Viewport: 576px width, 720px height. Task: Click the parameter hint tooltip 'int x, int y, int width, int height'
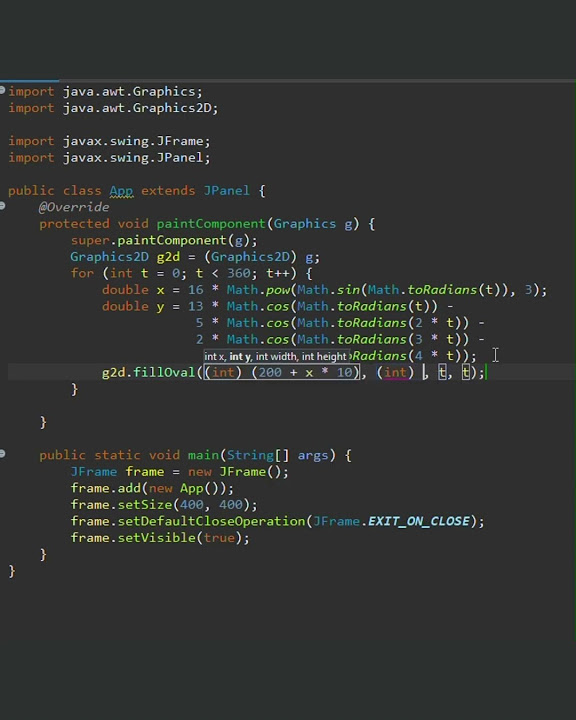275,356
